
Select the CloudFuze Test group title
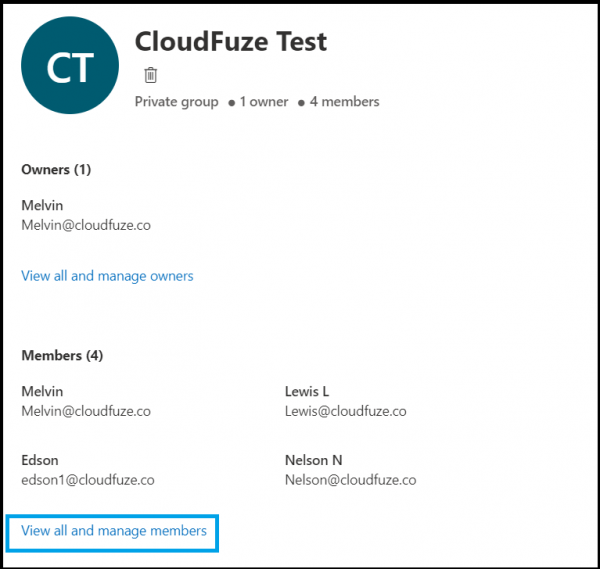[231, 41]
